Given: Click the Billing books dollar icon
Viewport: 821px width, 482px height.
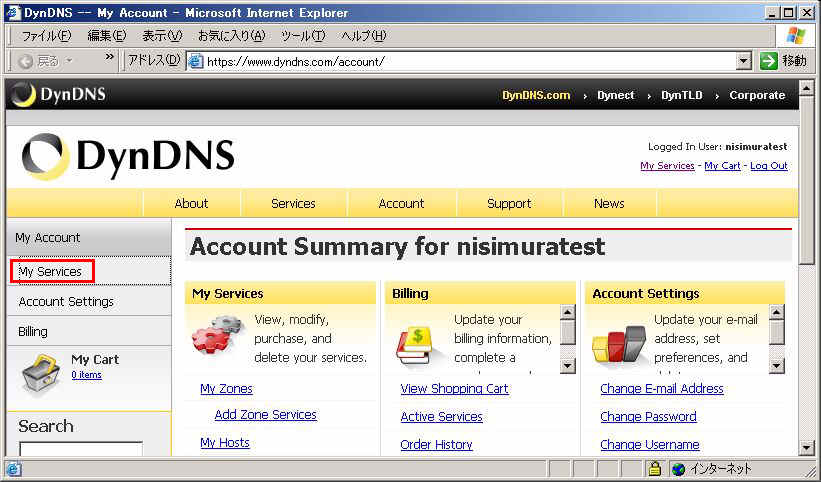Looking at the screenshot, I should click(417, 345).
